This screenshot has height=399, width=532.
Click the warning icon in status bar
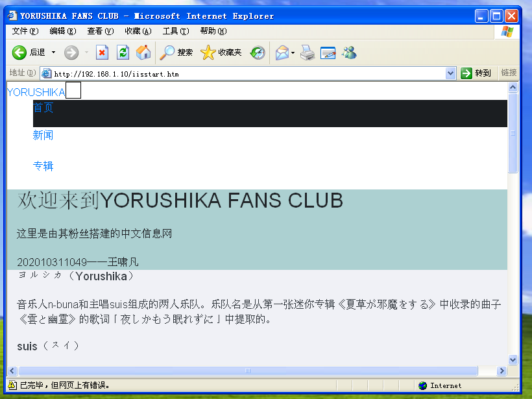pos(12,385)
